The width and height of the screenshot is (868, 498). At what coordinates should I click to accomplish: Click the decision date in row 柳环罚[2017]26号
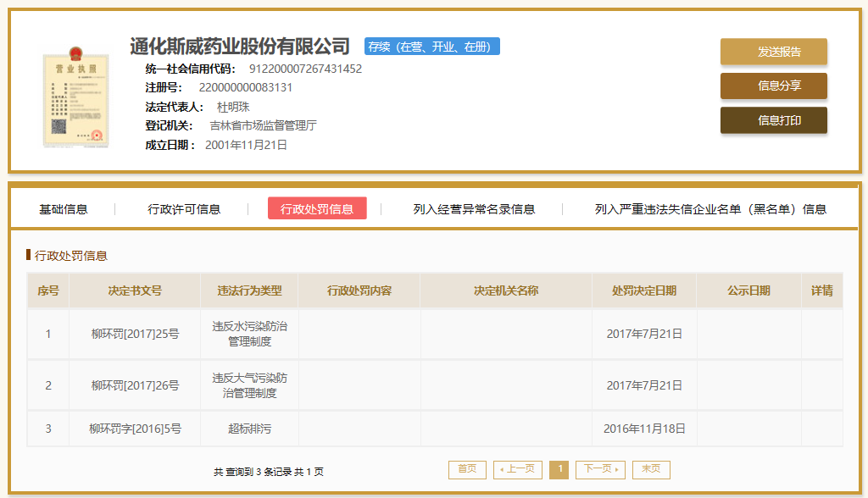point(644,385)
